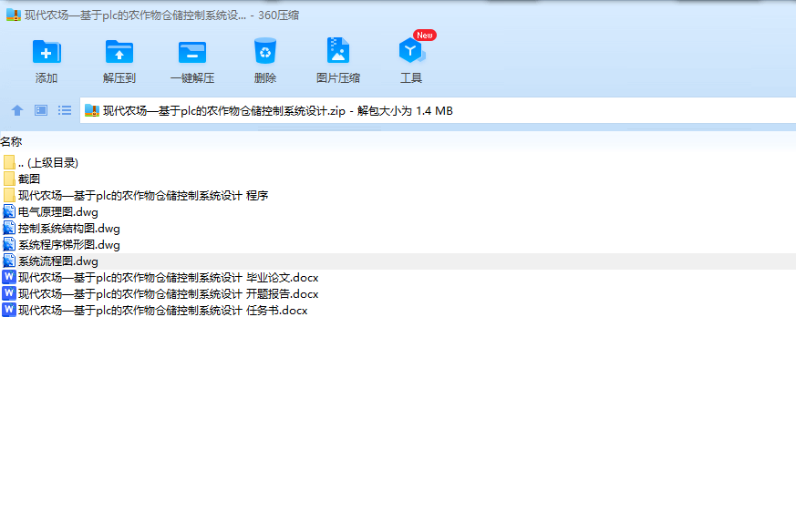Click the 名称 column header
This screenshot has height=532, width=796.
click(x=11, y=141)
